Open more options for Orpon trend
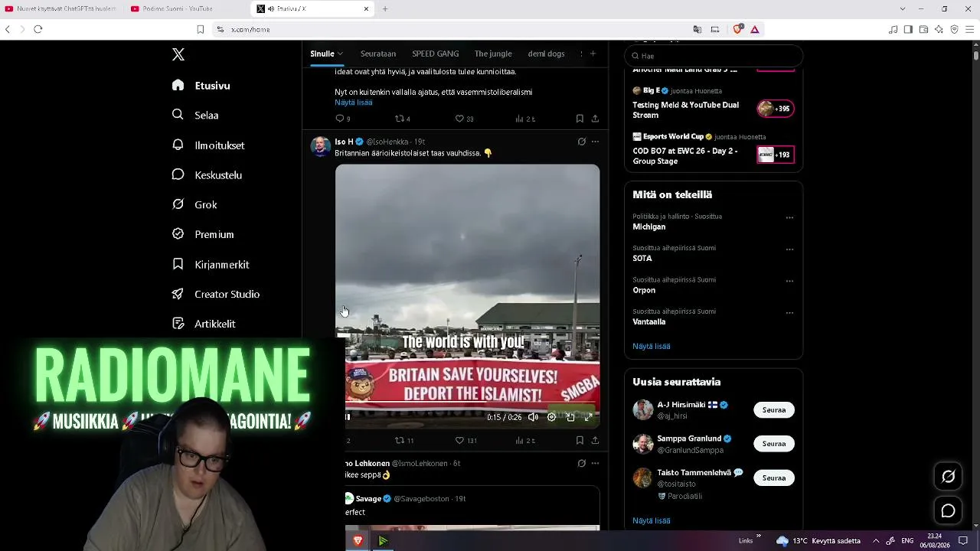The image size is (980, 551). [789, 281]
